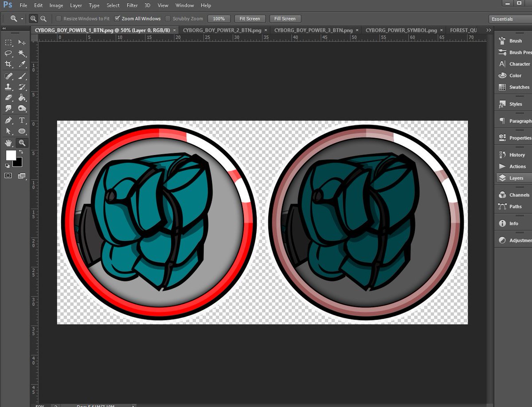Select the Lasso tool

8,53
